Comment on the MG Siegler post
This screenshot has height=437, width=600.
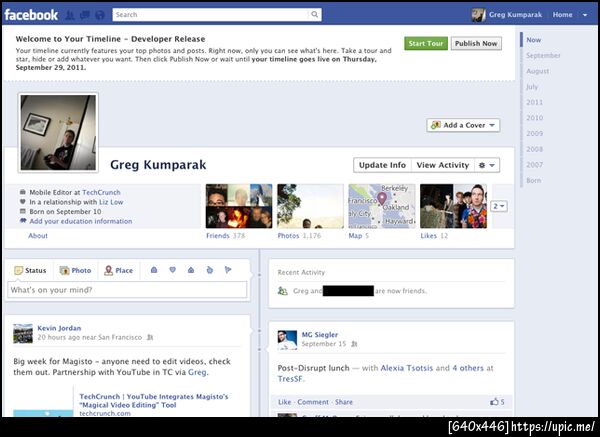313,402
